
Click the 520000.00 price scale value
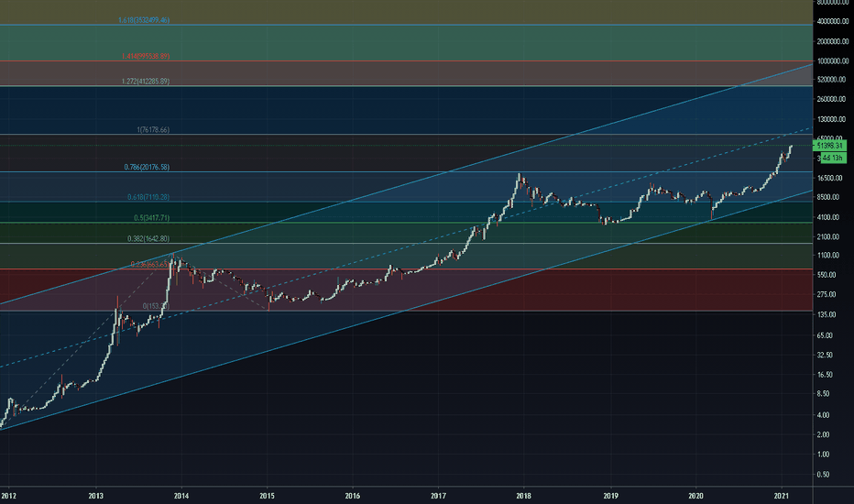831,80
